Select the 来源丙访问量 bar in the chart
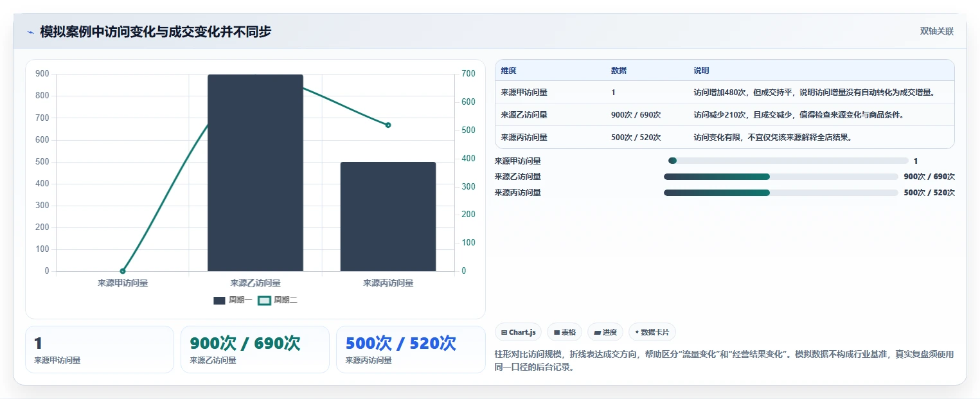This screenshot has height=399, width=980. 388,217
